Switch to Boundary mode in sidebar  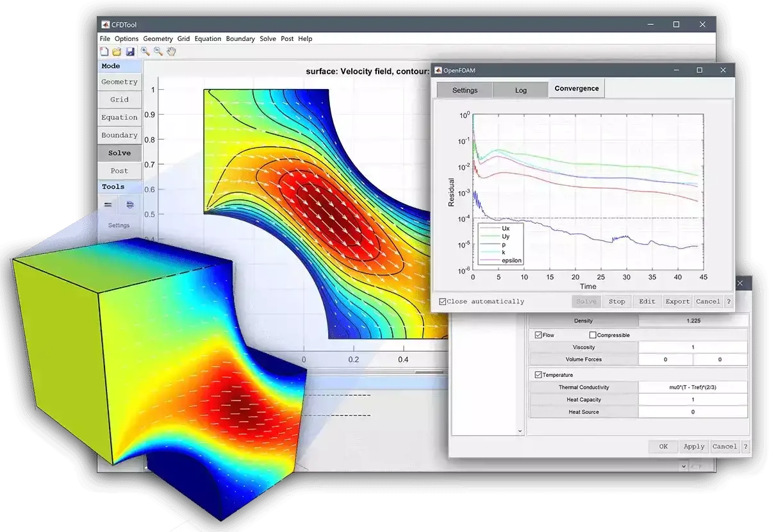coord(119,136)
